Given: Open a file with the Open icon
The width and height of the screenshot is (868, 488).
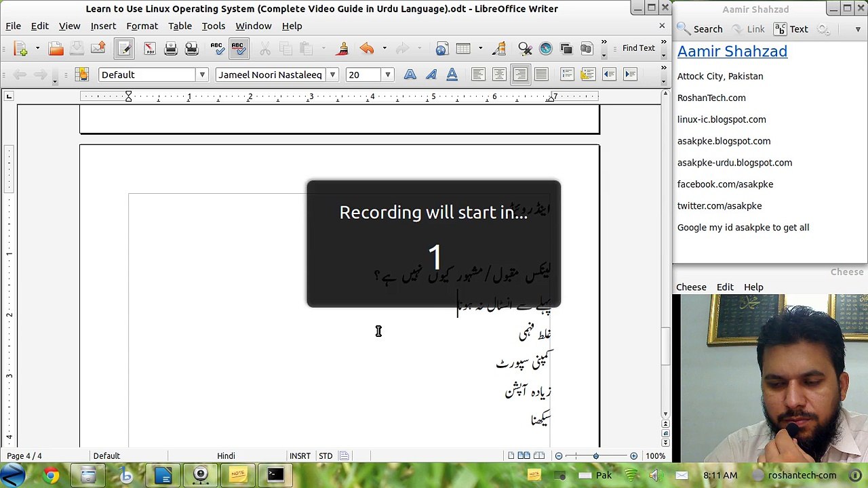Looking at the screenshot, I should point(56,49).
